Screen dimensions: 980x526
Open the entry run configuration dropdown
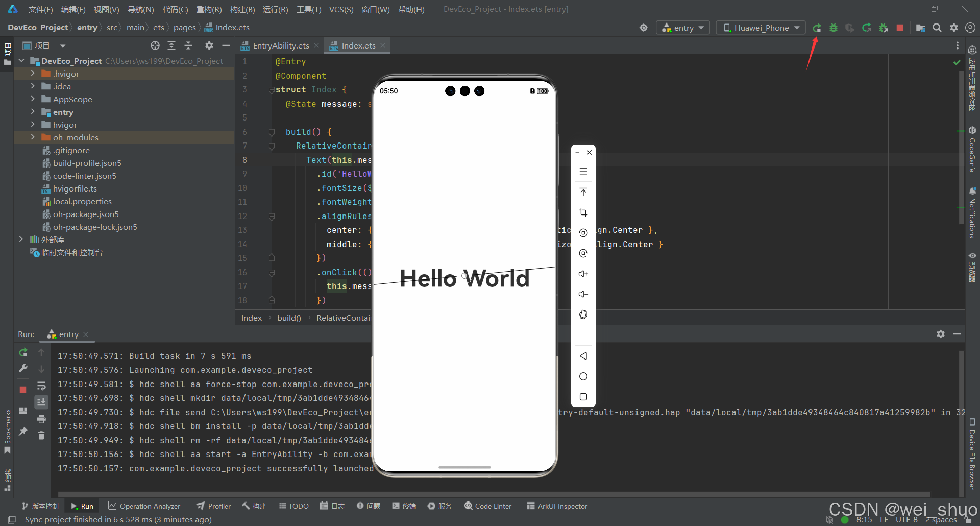click(683, 28)
